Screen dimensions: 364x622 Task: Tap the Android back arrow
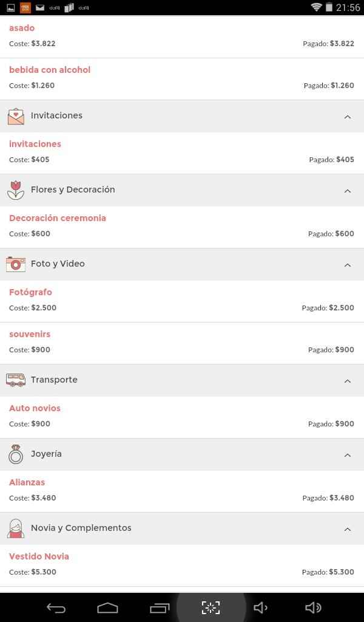tap(56, 607)
